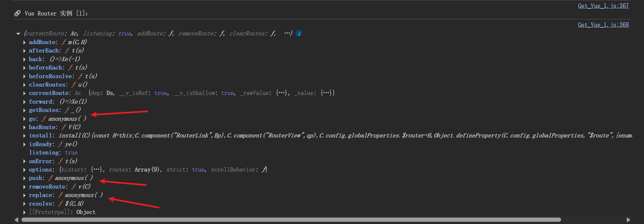644x224 pixels.
Task: Select the listening property name
Action: 44,153
